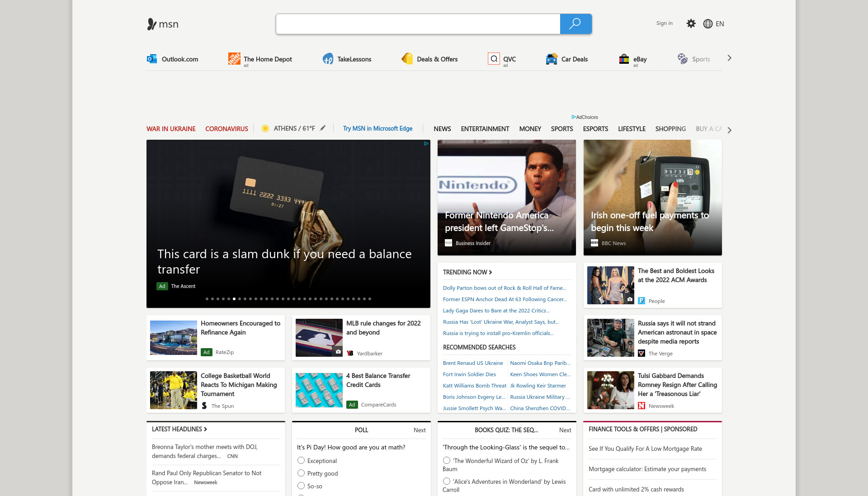Open TakeLessons shortcut icon
The image size is (868, 496).
click(x=328, y=59)
